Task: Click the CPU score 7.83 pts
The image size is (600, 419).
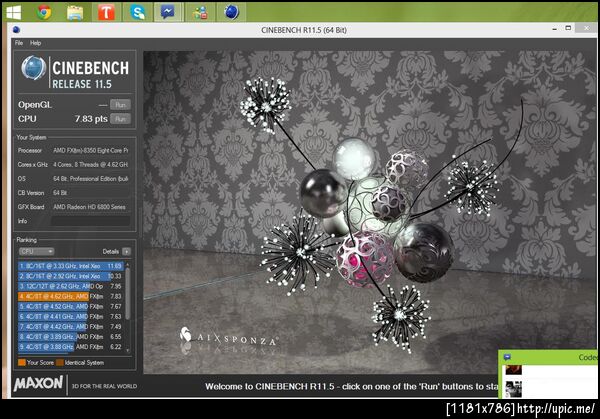Action: 91,119
